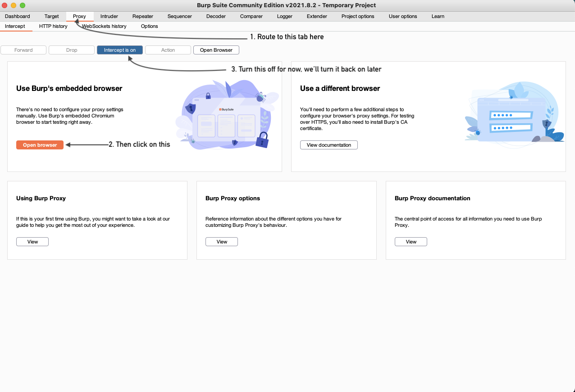The width and height of the screenshot is (575, 392).
Task: Click Open Browser in the toolbar
Action: tap(216, 50)
